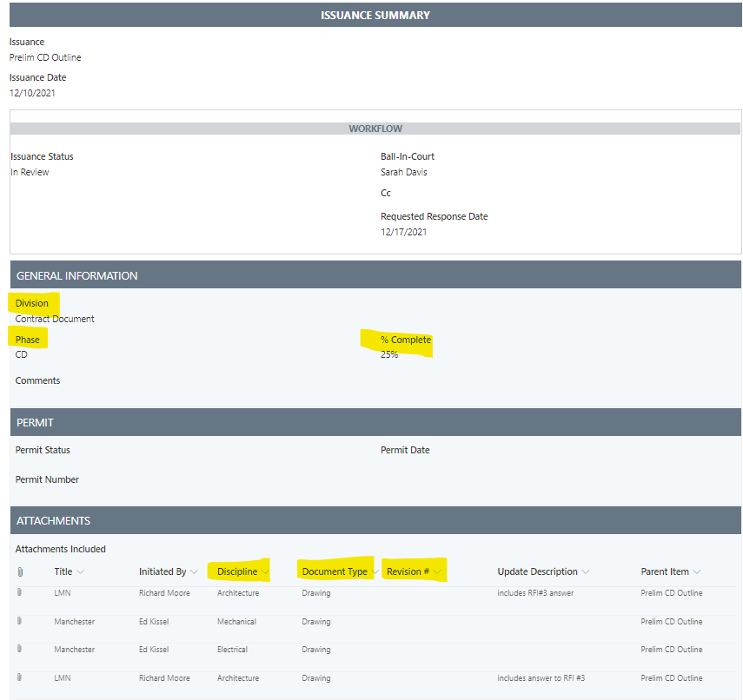Expand the Discipline column dropdown
Image resolution: width=743 pixels, height=700 pixels.
[266, 571]
